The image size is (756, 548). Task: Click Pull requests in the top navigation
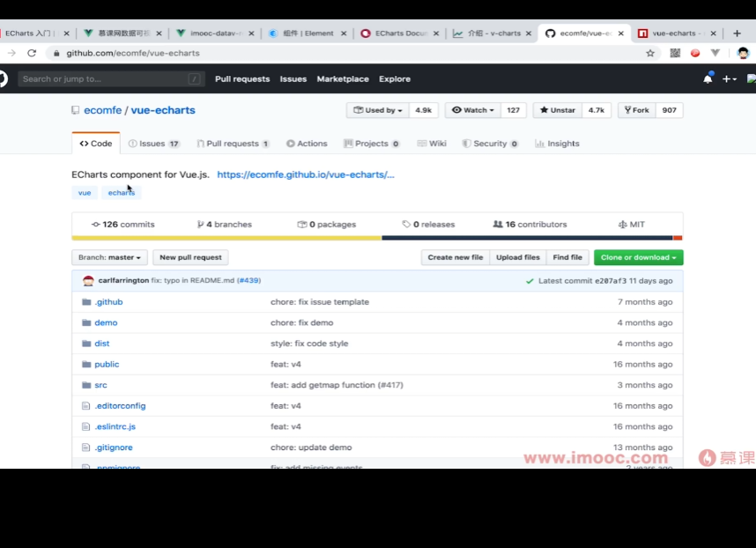242,79
